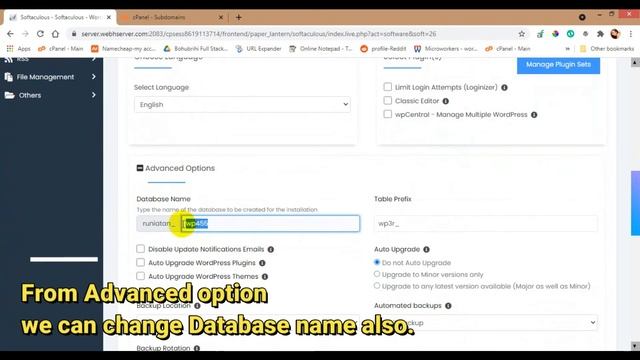This screenshot has width=640, height=360.
Task: Click info icon beside wpCentral plugin
Action: 534,115
